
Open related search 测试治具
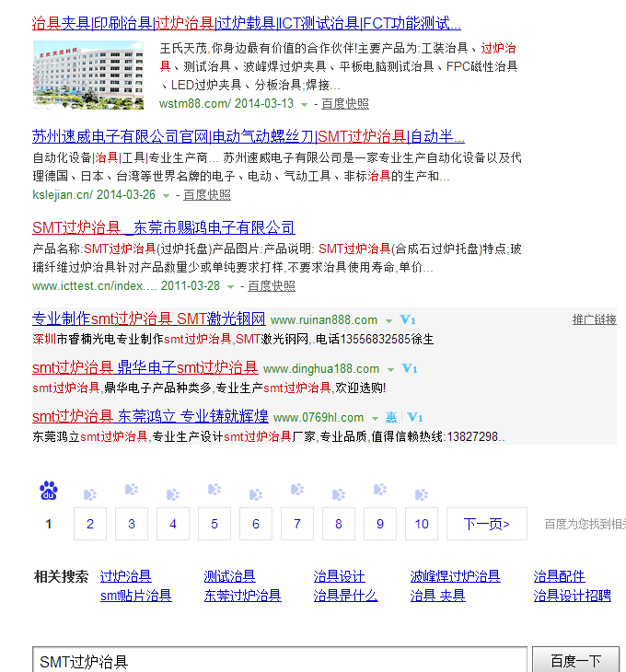pyautogui.click(x=229, y=576)
